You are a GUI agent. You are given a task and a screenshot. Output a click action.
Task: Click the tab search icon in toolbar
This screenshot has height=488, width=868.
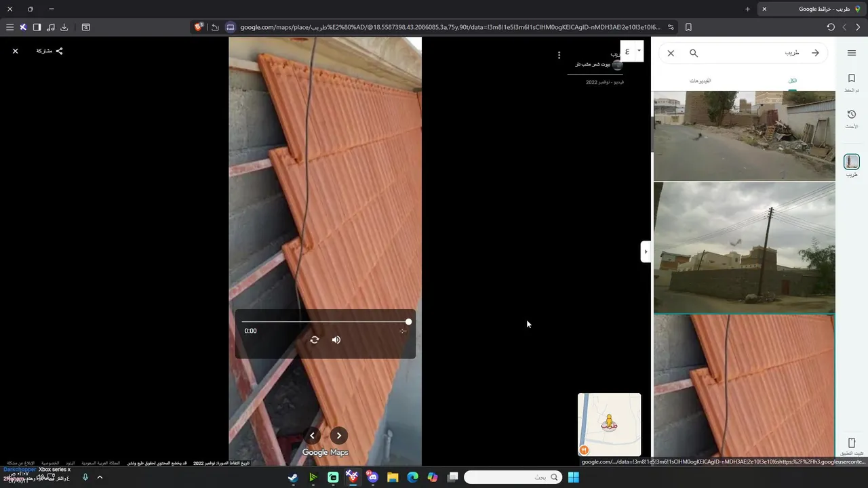point(86,27)
